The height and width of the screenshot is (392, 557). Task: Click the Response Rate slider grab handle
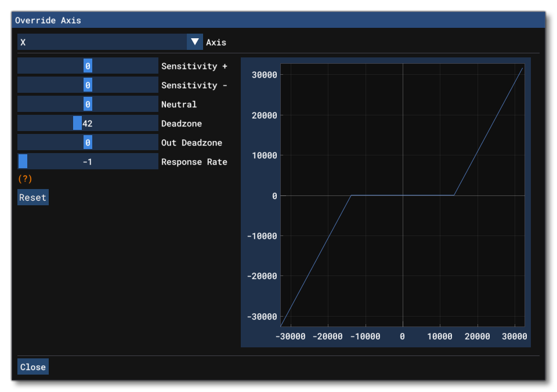(x=23, y=162)
